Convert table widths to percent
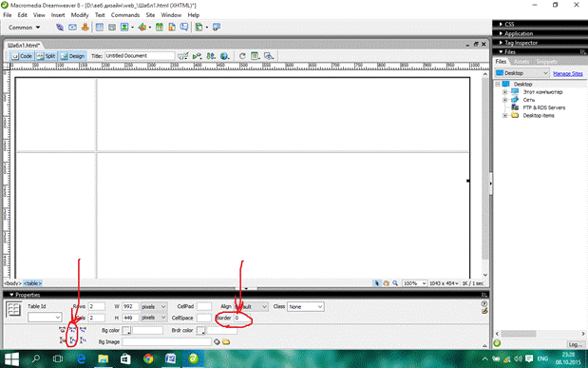The width and height of the screenshot is (588, 368). click(83, 330)
